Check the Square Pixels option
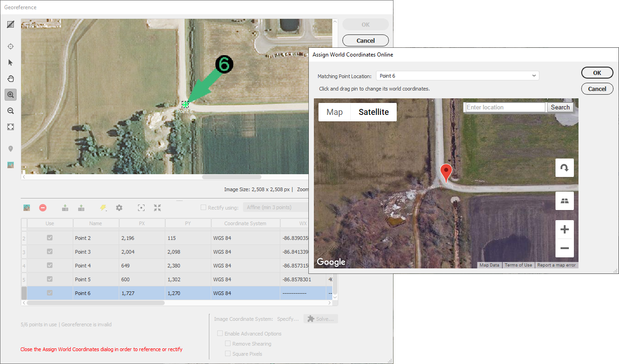This screenshot has height=364, width=619. click(228, 354)
